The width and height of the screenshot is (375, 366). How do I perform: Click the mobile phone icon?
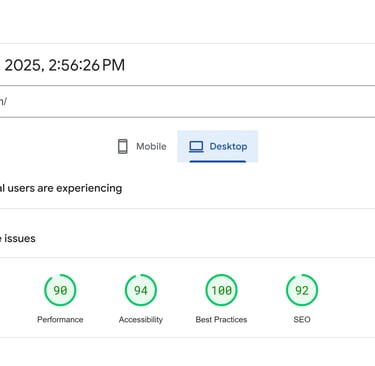pos(123,146)
